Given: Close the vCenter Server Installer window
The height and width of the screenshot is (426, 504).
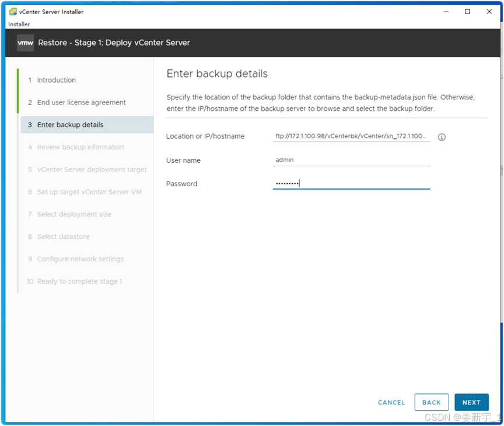Looking at the screenshot, I should point(489,12).
